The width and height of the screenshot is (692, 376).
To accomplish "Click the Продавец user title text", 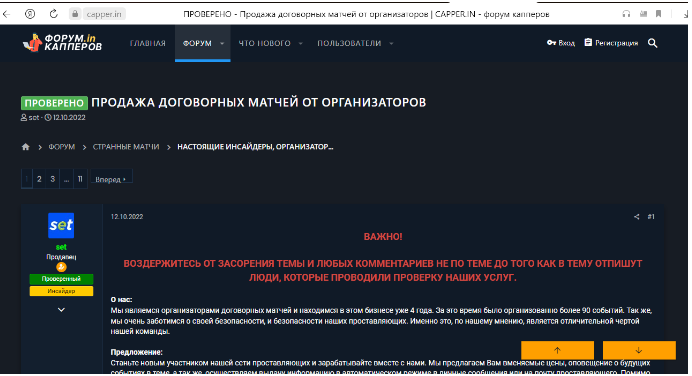I will (61, 257).
